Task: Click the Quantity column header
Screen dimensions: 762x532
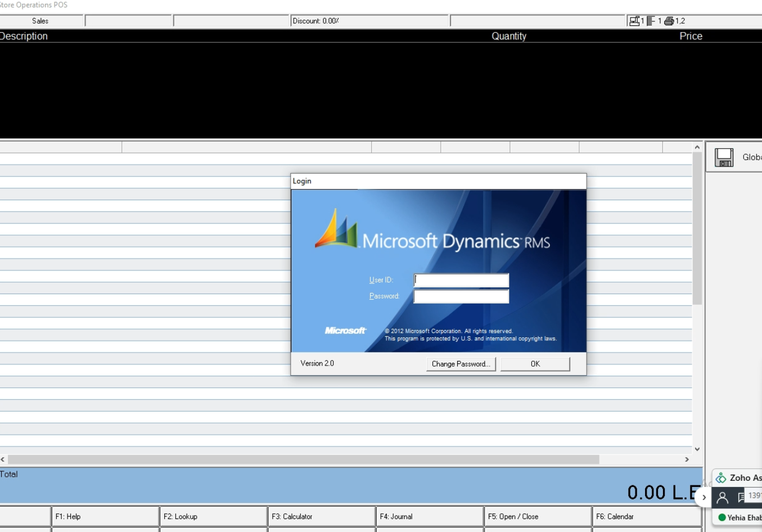Action: pyautogui.click(x=509, y=36)
